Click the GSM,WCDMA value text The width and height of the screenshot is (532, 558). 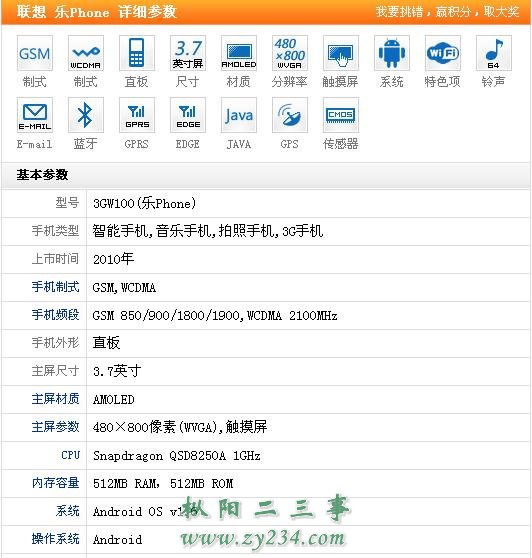click(124, 288)
